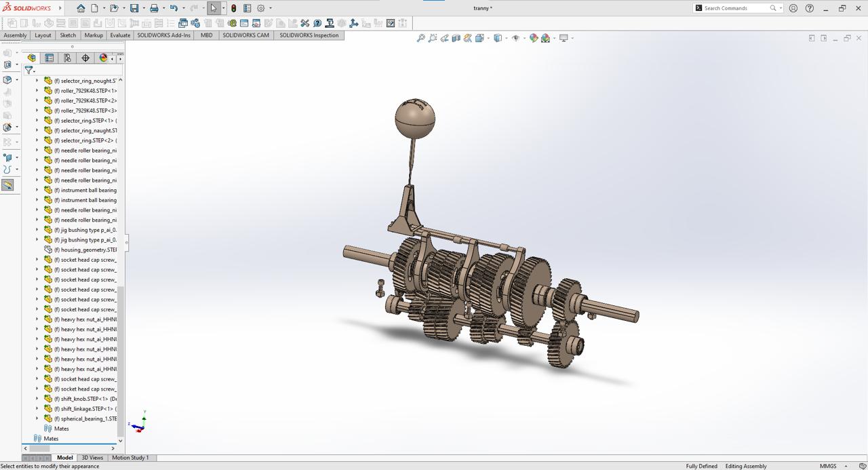868x470 pixels.
Task: Click the Apply Scene icon
Action: 545,38
